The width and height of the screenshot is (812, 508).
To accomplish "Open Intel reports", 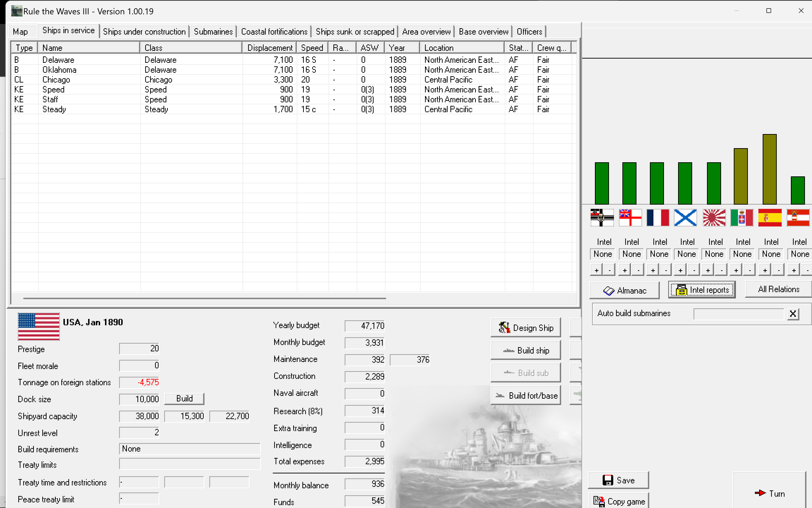I will pyautogui.click(x=702, y=290).
